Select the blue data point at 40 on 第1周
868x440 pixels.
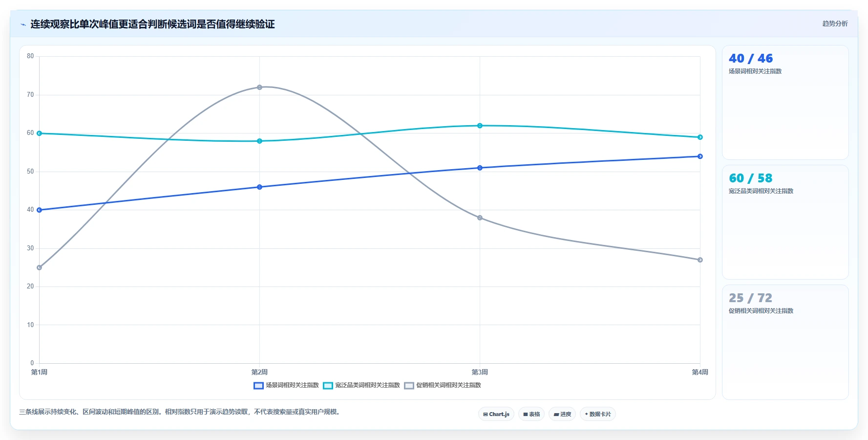tap(39, 210)
